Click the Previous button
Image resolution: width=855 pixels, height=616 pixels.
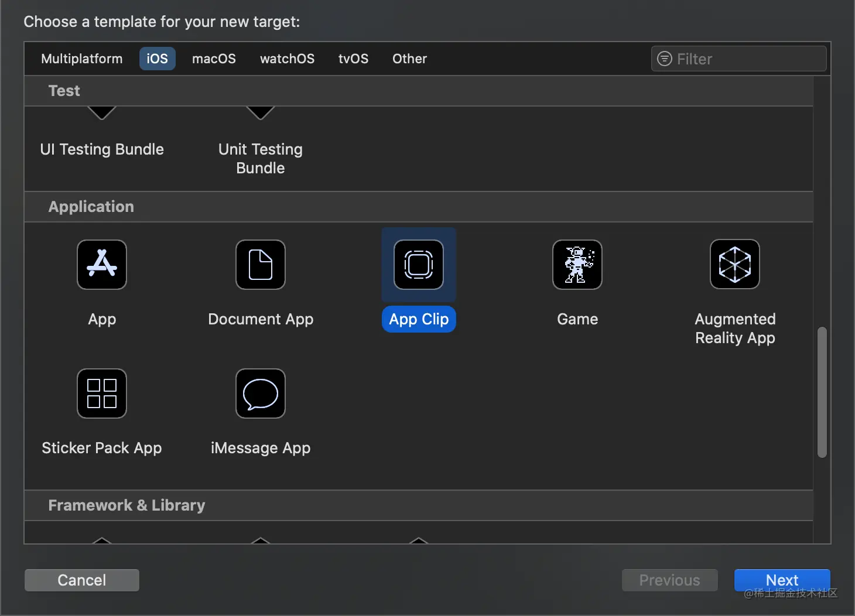[x=669, y=580]
